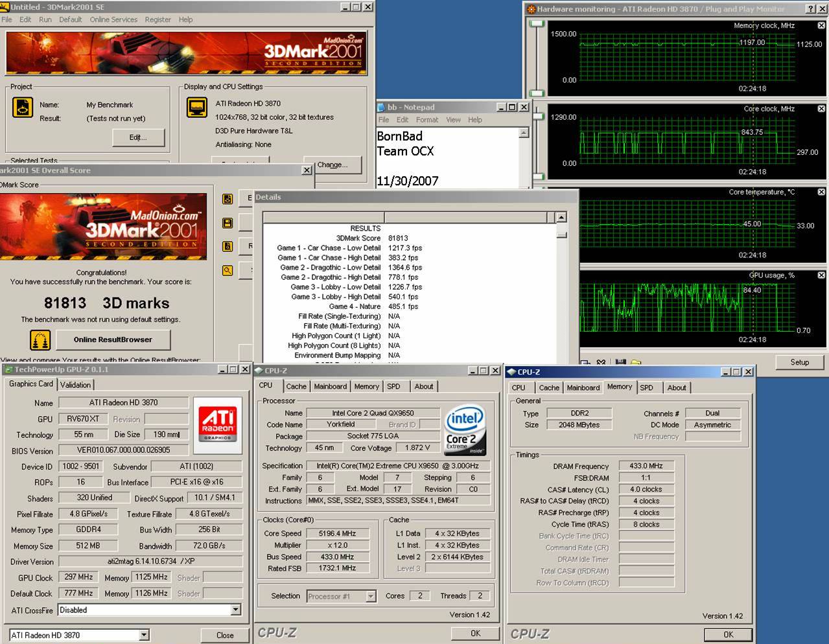Click the left CPU-Z title bar icon
Viewport: 829px width, 644px height.
tap(259, 371)
